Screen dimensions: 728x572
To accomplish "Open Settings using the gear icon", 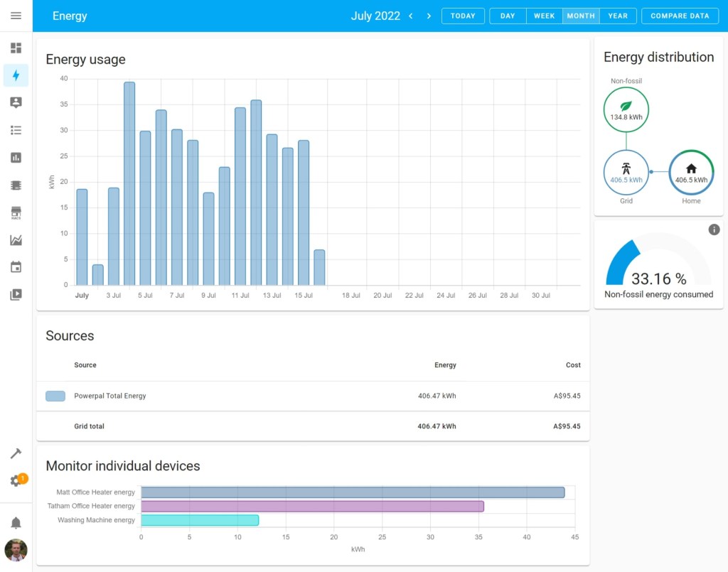I will (16, 480).
